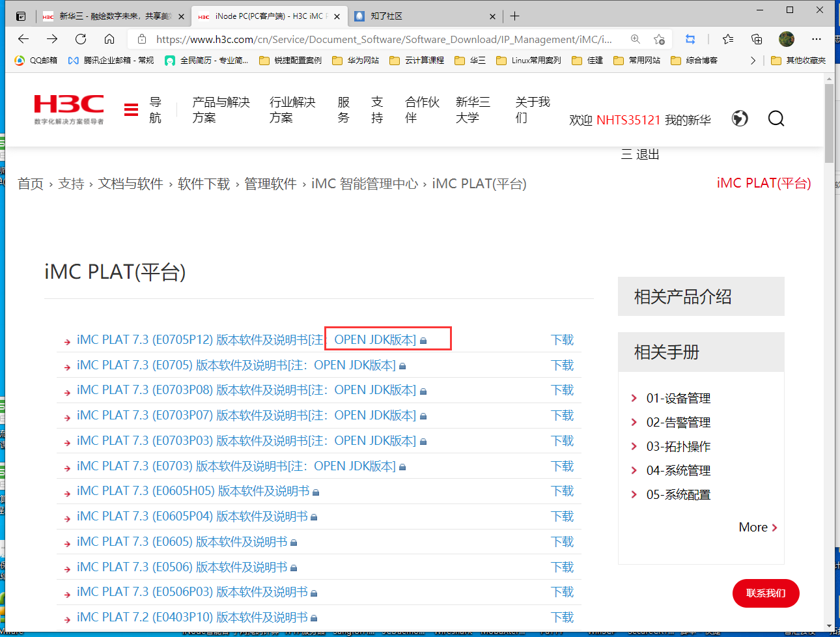The image size is (840, 637).
Task: Expand the bookmarks bar overflow chevron
Action: point(753,61)
